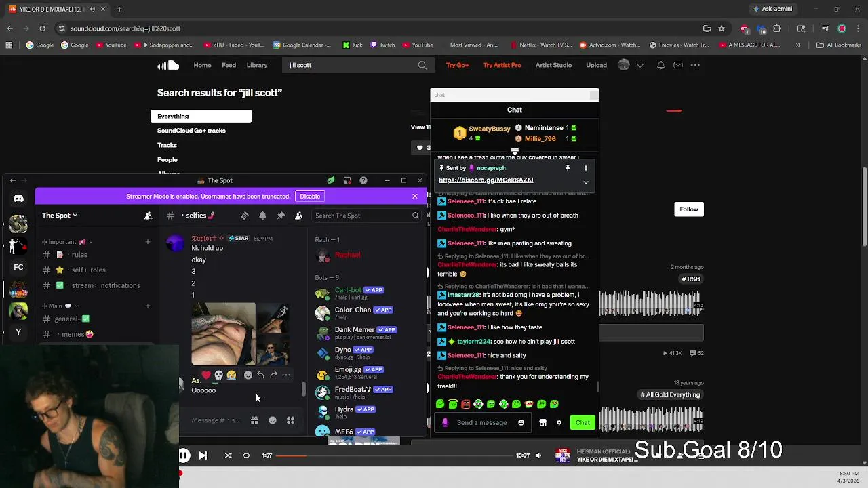The image size is (868, 488).
Task: Click the SoundCloud search magnifier icon
Action: pyautogui.click(x=422, y=65)
